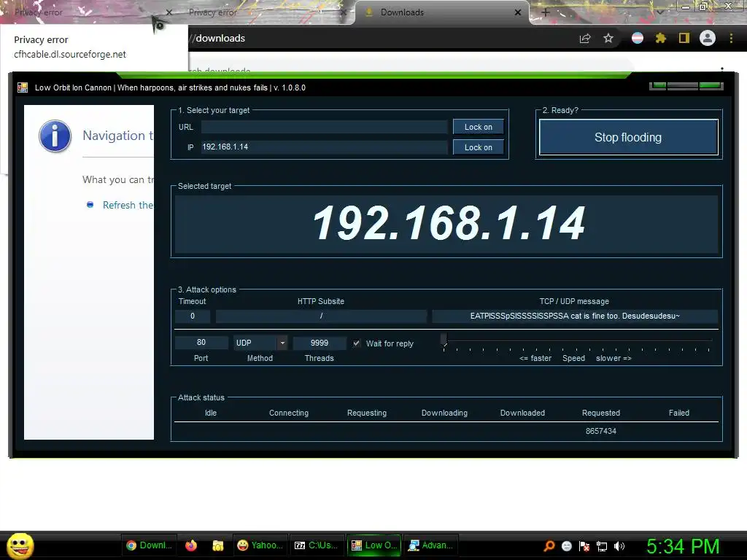Click the striped flag extension icon
This screenshot has width=747, height=560.
point(638,38)
